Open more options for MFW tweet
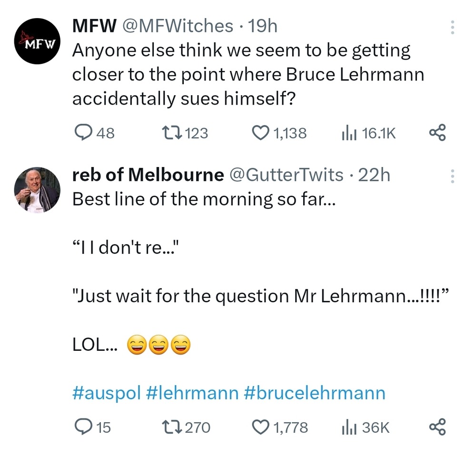Viewport: 476px width, 457px height. tap(452, 27)
